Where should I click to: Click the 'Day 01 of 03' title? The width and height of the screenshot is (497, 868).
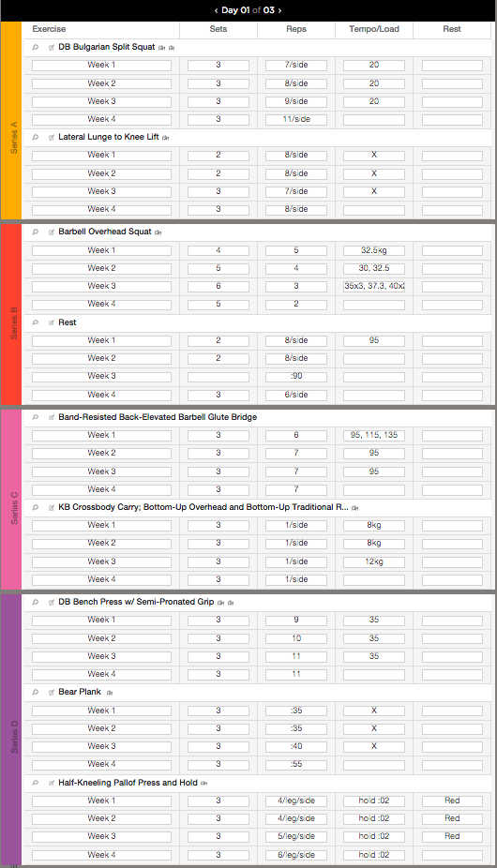click(x=248, y=10)
